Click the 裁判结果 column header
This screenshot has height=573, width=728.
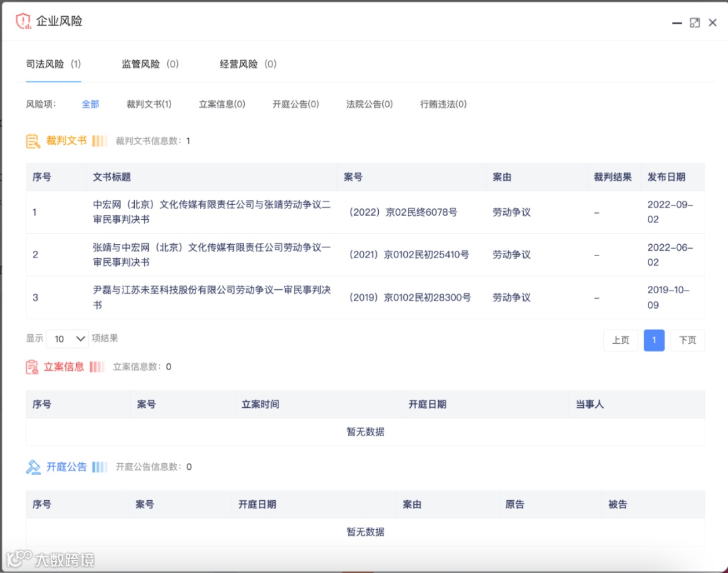(612, 177)
